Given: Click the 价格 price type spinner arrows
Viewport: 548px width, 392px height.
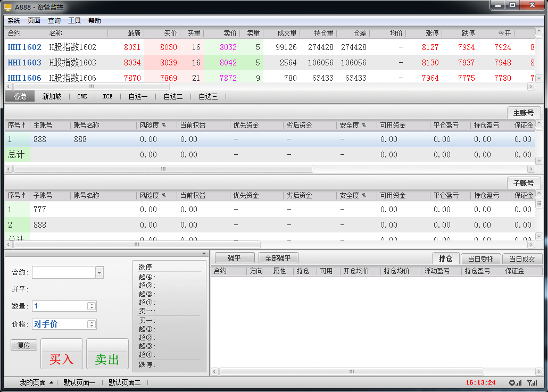Looking at the screenshot, I should 92,324.
